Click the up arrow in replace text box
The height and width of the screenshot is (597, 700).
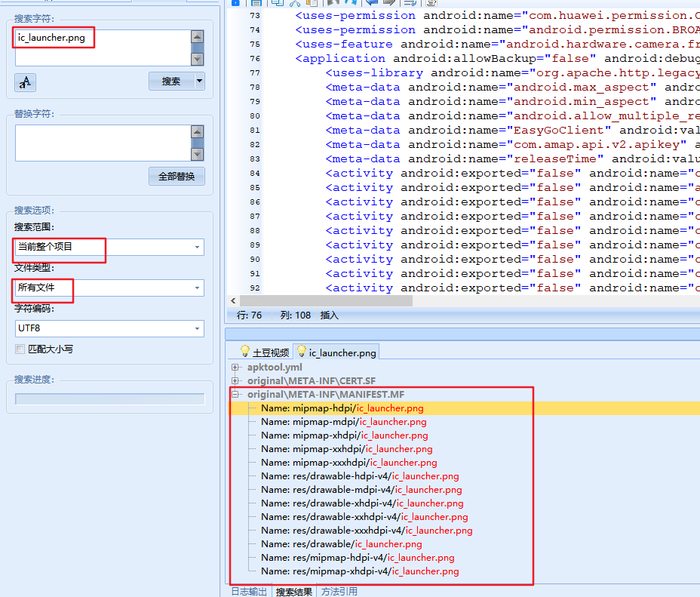(x=198, y=132)
